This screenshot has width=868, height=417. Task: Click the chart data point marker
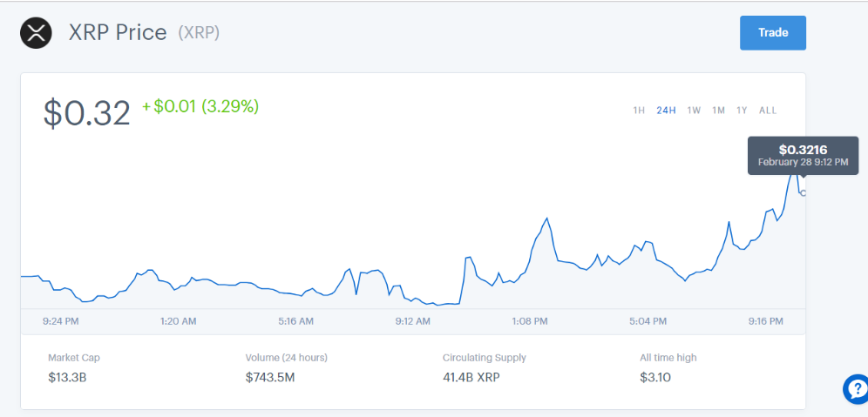tap(804, 193)
